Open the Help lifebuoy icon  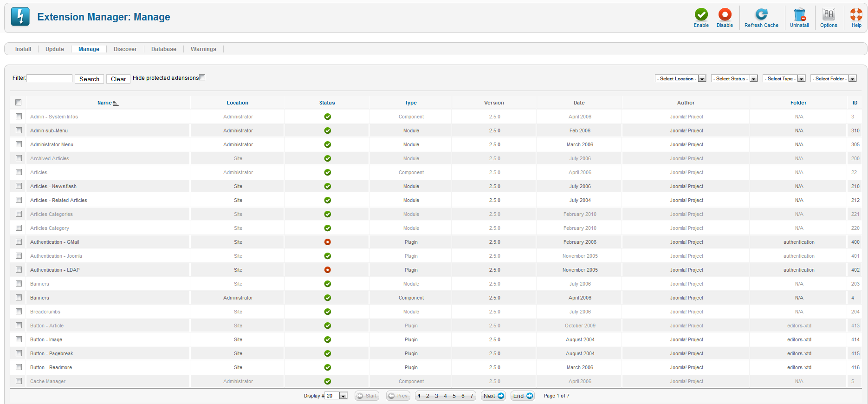tap(856, 15)
